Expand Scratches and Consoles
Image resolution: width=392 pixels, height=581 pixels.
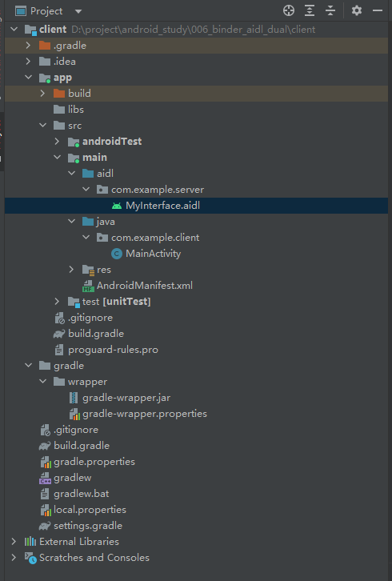coord(14,558)
